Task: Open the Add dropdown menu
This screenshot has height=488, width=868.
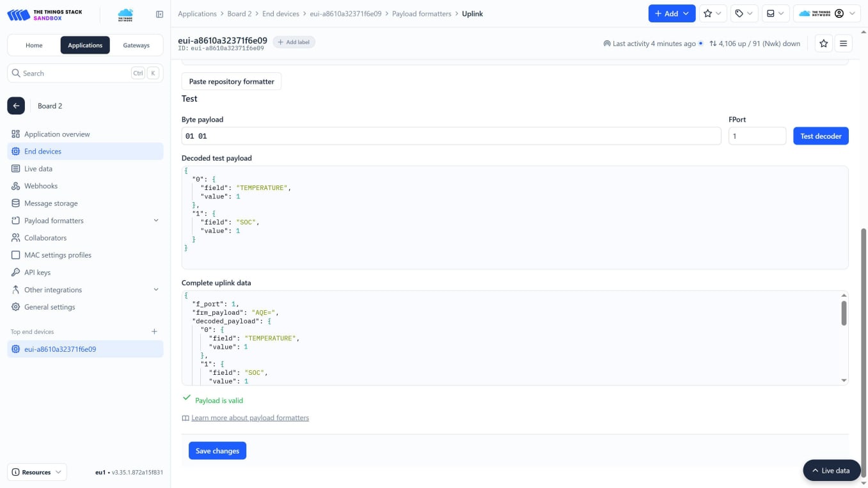Action: (x=672, y=13)
